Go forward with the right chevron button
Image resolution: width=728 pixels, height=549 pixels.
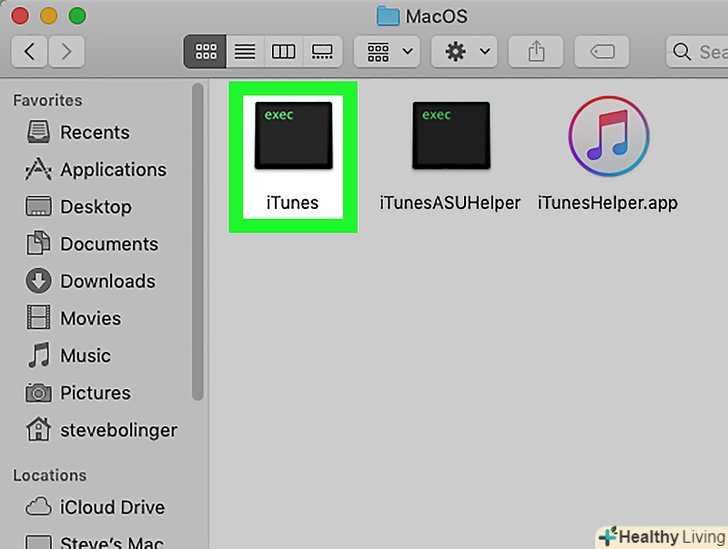click(x=66, y=52)
